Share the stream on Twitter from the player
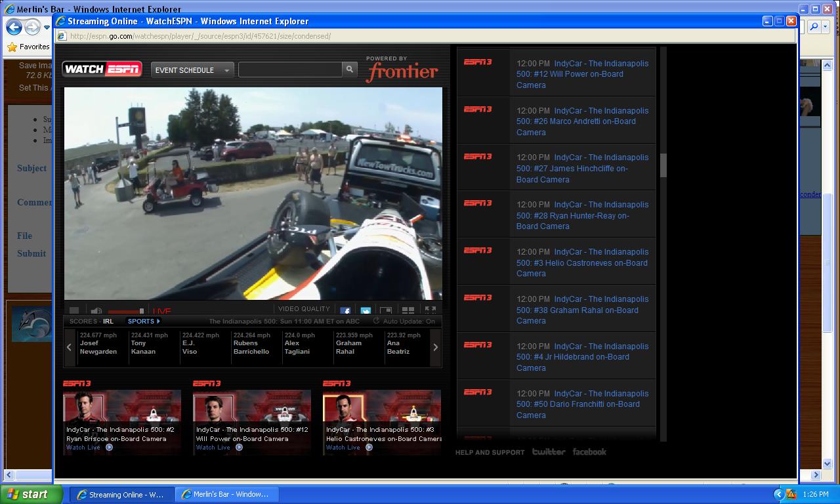This screenshot has width=840, height=504. [x=366, y=311]
